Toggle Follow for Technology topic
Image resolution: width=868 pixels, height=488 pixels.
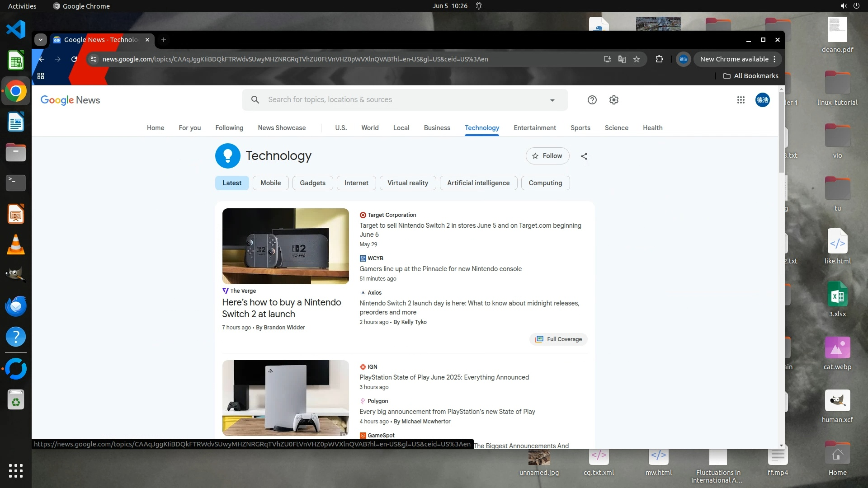tap(547, 156)
